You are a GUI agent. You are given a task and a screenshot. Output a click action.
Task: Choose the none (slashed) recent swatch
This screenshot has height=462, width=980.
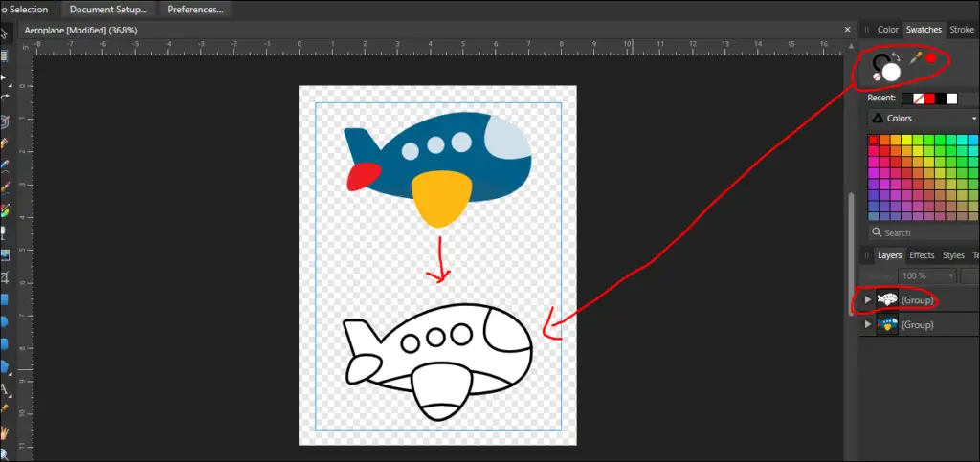[918, 99]
